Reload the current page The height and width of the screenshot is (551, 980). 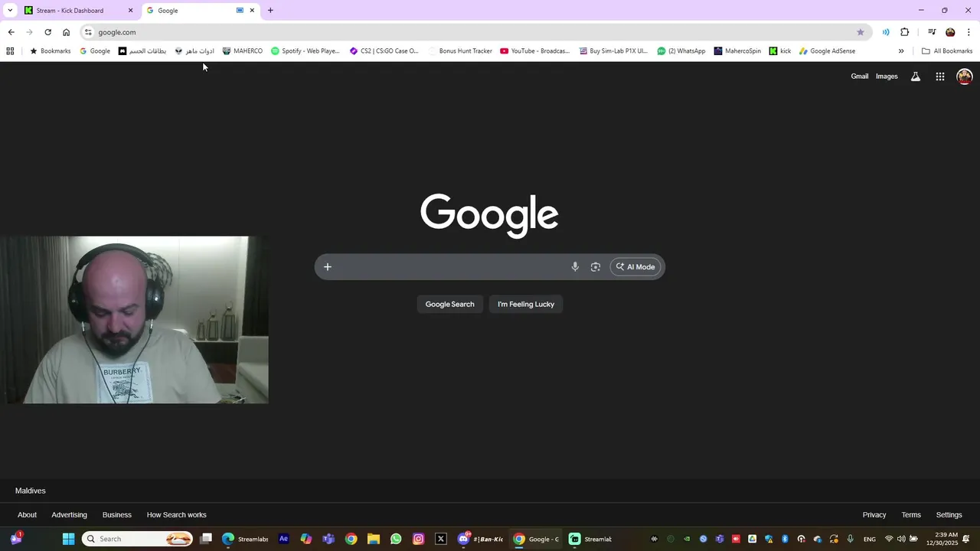[x=47, y=32]
